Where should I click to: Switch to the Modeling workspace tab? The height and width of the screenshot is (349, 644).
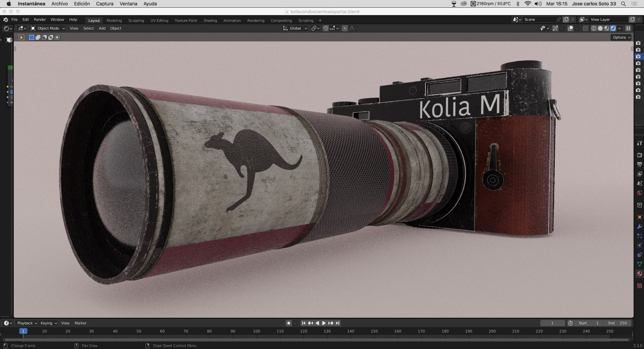click(114, 21)
